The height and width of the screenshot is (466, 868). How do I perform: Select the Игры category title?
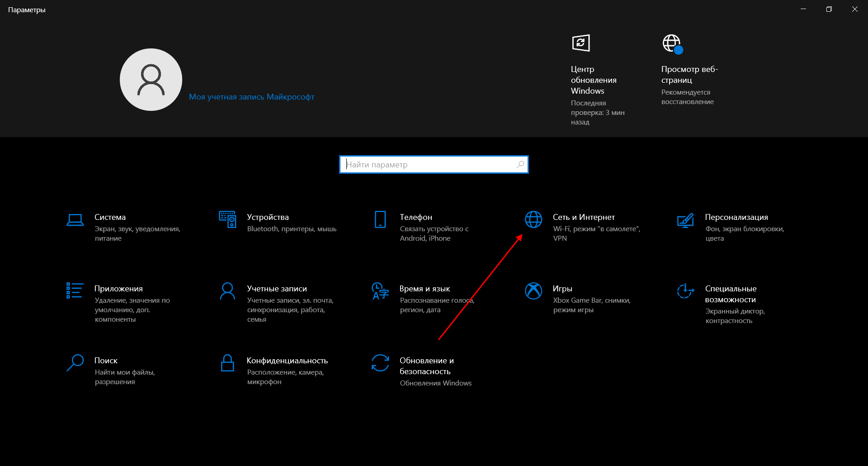(562, 289)
